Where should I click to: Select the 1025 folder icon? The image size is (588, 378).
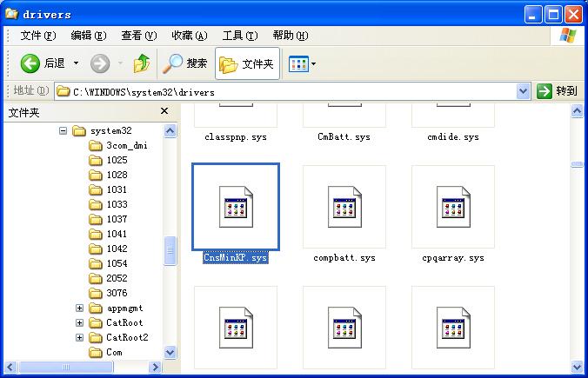(96, 161)
